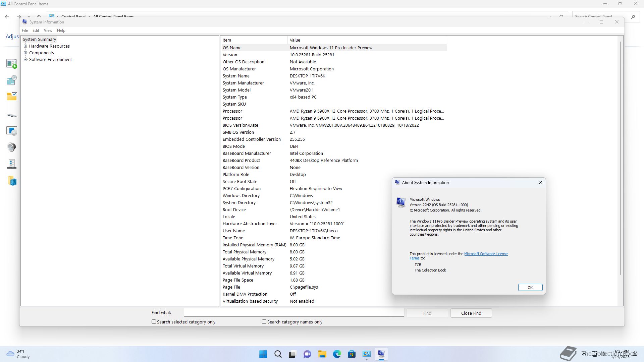Open the File menu in System Information

tap(25, 31)
